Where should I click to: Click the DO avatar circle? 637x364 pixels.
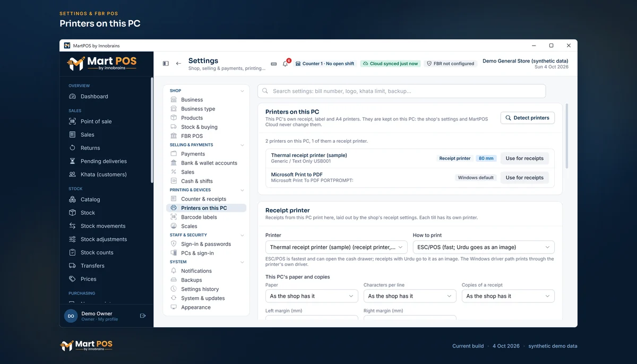[71, 316]
